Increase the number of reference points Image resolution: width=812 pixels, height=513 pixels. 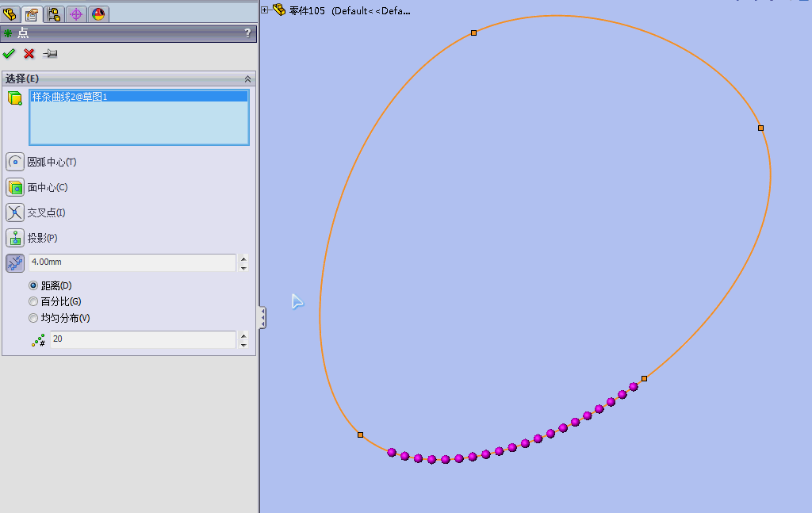tap(244, 335)
